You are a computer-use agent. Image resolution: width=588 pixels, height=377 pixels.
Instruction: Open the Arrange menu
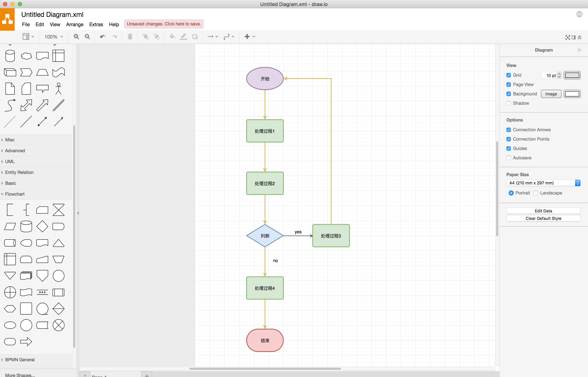[x=74, y=24]
